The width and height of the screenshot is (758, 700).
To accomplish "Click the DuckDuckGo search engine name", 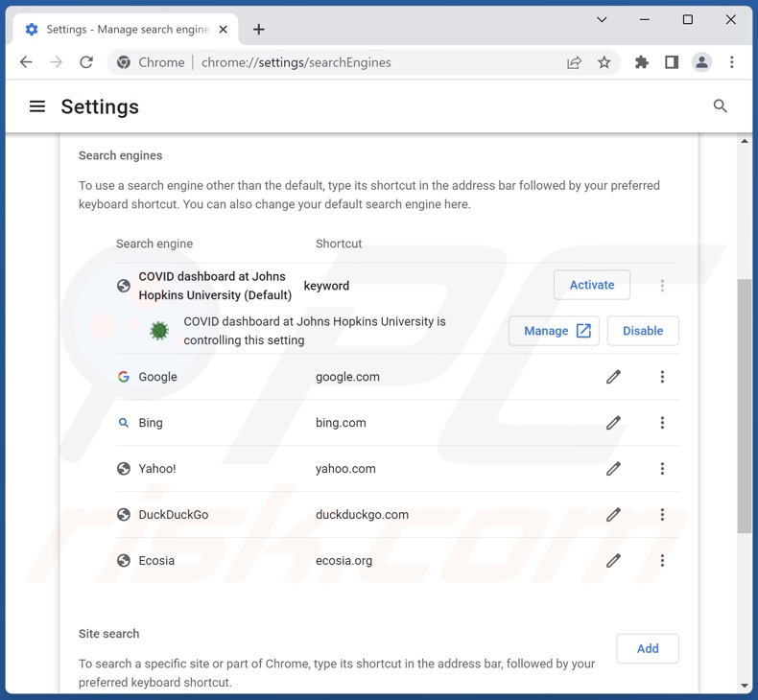I will (x=173, y=515).
